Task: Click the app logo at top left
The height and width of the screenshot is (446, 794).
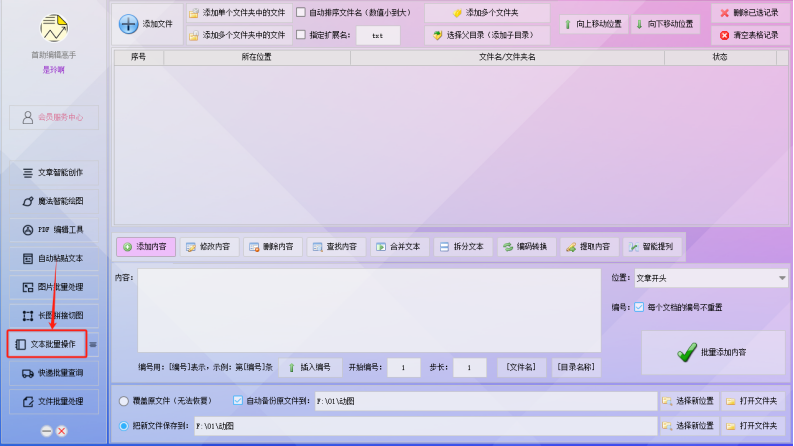Action: click(x=54, y=28)
